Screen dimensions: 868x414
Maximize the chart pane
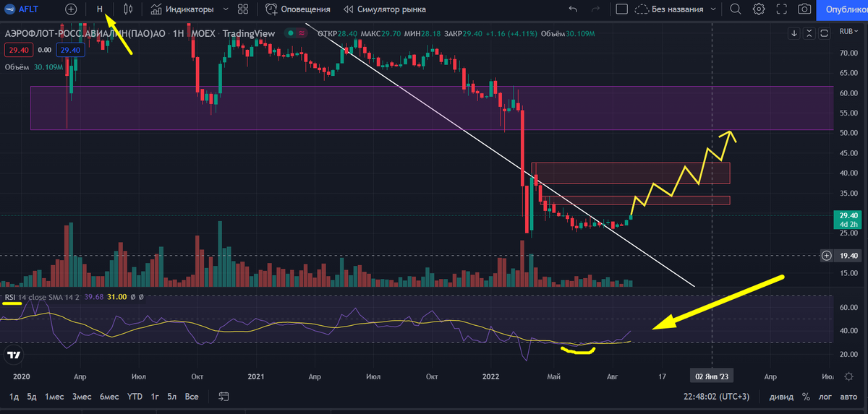click(825, 33)
